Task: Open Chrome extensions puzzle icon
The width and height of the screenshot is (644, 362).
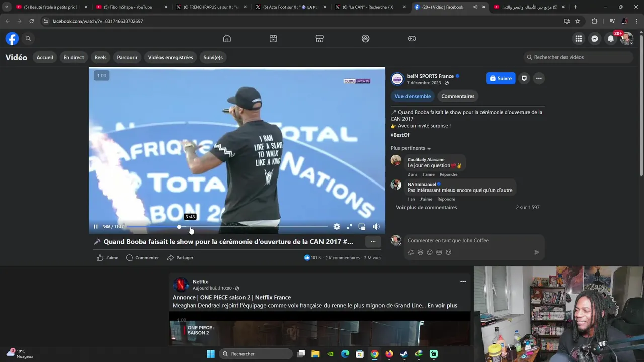Action: [594, 21]
